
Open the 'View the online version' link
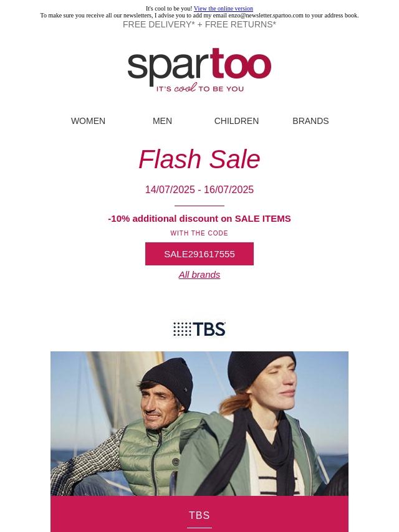click(223, 9)
